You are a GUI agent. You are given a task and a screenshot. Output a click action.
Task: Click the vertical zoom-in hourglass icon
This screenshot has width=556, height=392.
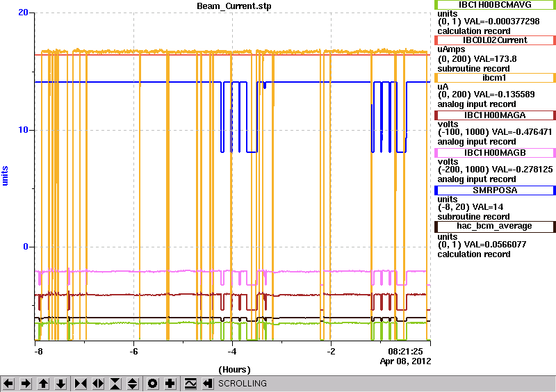point(115,384)
